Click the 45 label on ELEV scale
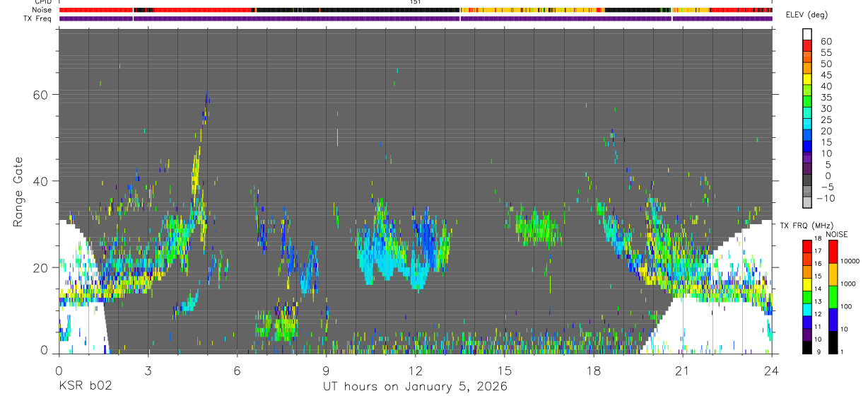Screen dimensions: 868x401 [x=825, y=75]
